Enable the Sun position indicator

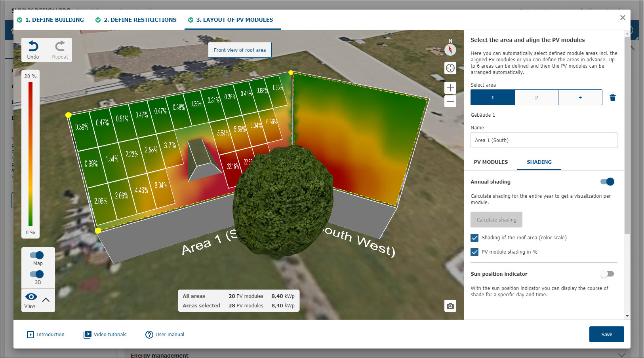[x=607, y=274]
